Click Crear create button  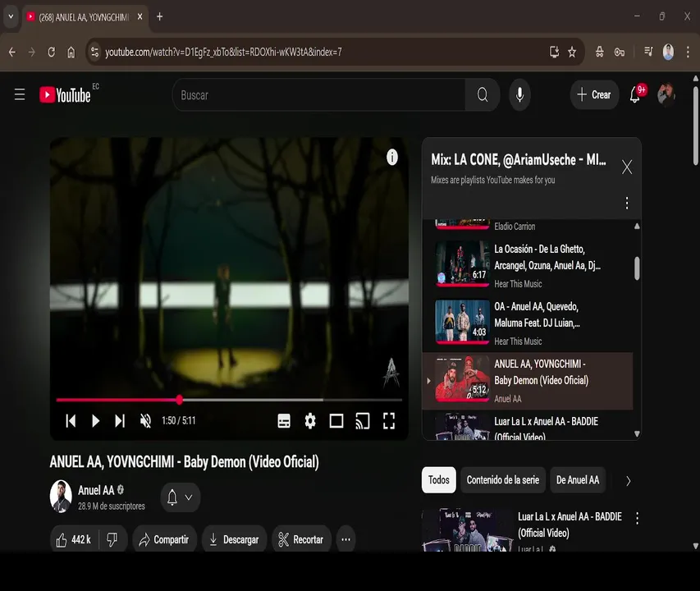pyautogui.click(x=594, y=94)
